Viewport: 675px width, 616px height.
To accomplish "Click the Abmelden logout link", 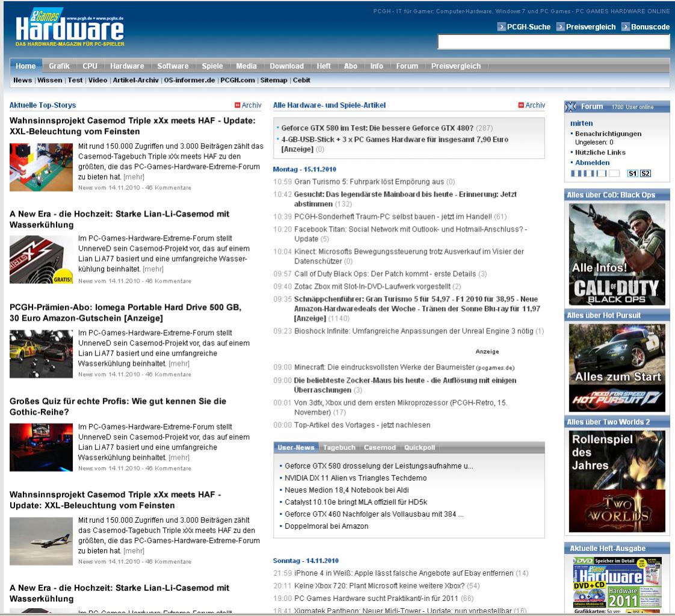I will 593,162.
